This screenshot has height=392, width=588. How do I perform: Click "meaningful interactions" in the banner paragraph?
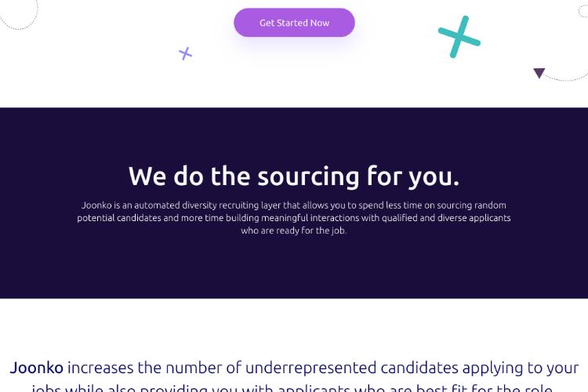[310, 218]
